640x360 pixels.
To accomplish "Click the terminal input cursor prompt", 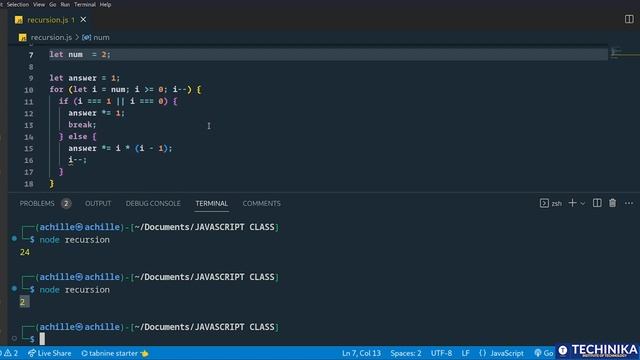I will (42, 339).
